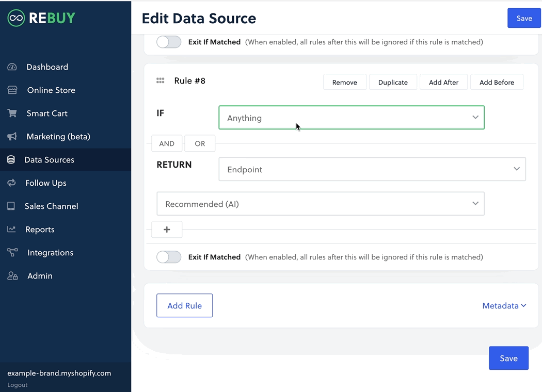Click the Follow Ups repeat arrows icon
542x392 pixels.
pos(11,183)
